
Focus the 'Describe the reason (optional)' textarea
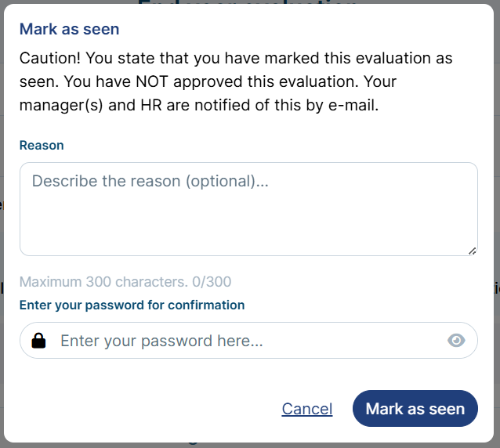248,209
